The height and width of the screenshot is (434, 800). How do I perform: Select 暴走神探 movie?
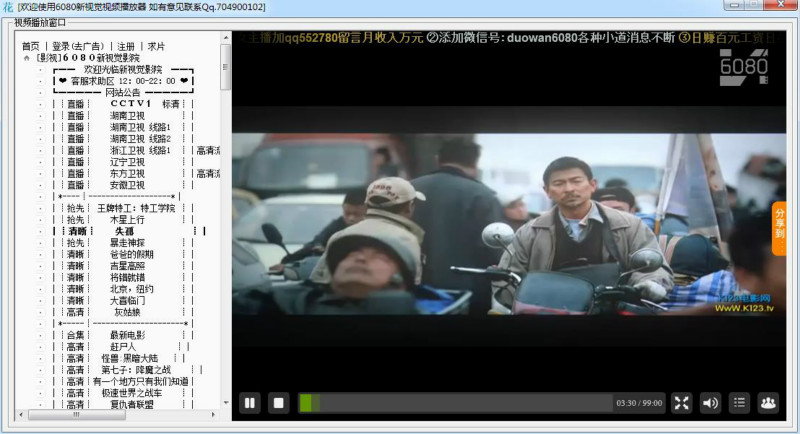(x=123, y=243)
